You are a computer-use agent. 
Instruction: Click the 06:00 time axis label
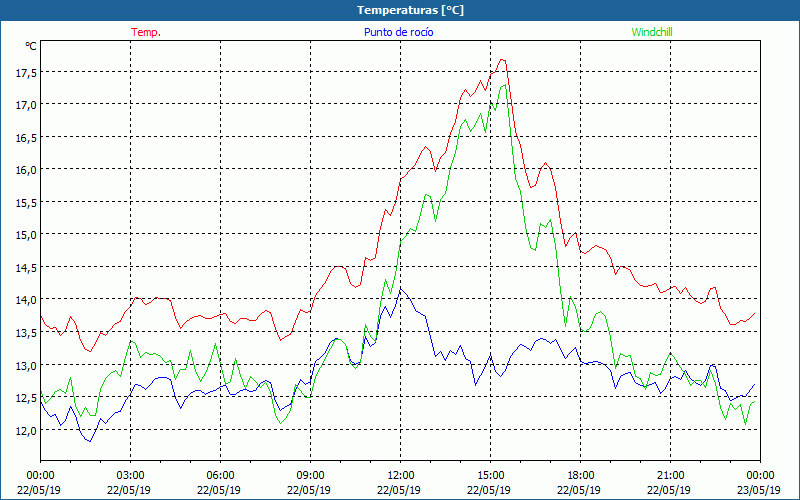tap(220, 476)
